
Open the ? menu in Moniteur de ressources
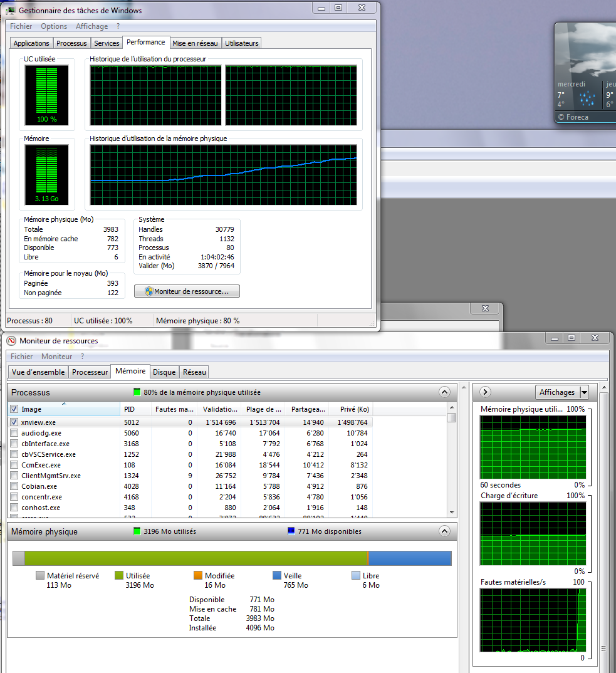tap(83, 357)
